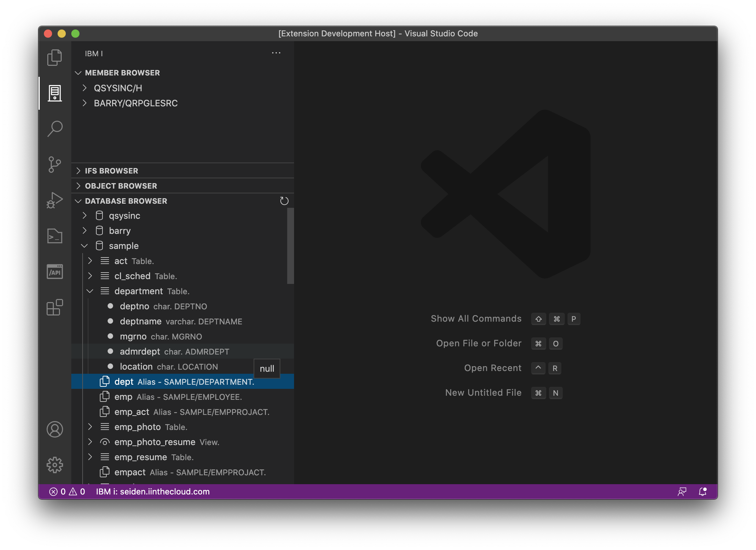Open the IBM I view more actions menu
Screen dimensions: 756x550
276,53
